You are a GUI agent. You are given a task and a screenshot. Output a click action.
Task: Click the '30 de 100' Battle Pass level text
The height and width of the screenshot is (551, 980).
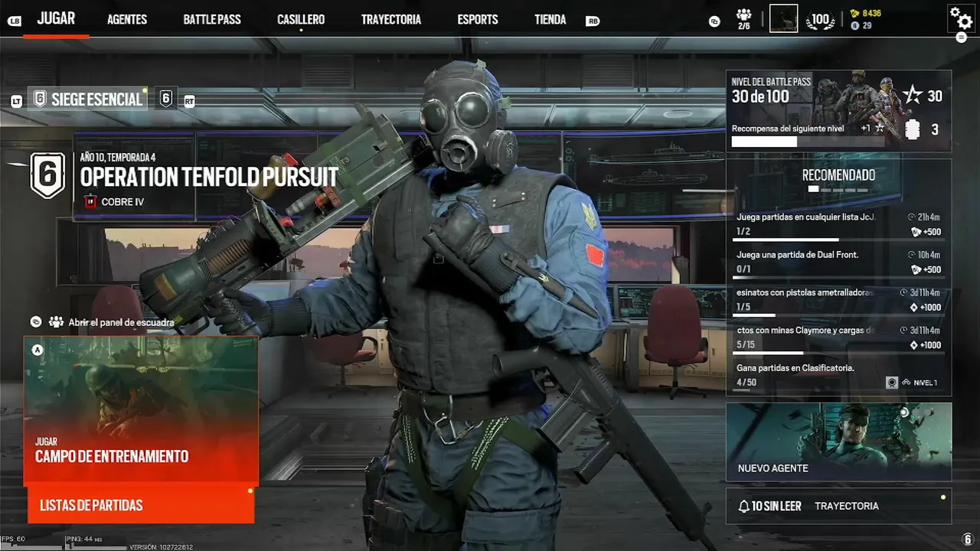760,96
